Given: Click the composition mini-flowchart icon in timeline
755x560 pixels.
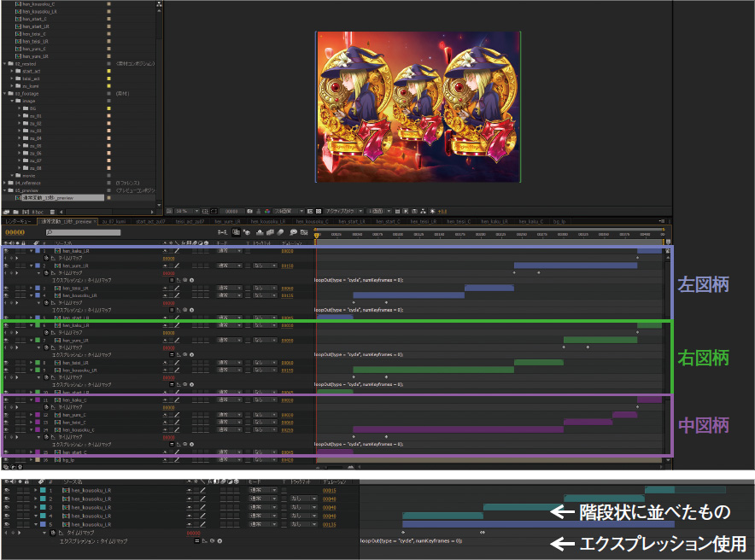Looking at the screenshot, I should point(222,232).
